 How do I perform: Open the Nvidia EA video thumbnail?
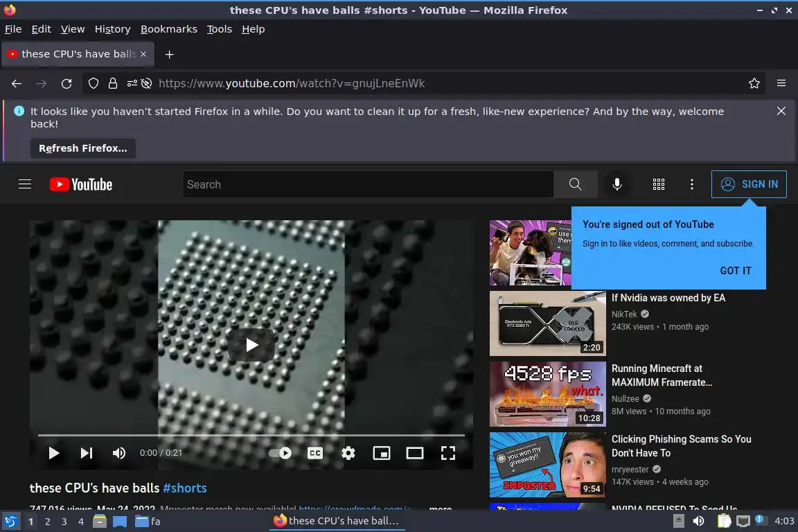(548, 323)
